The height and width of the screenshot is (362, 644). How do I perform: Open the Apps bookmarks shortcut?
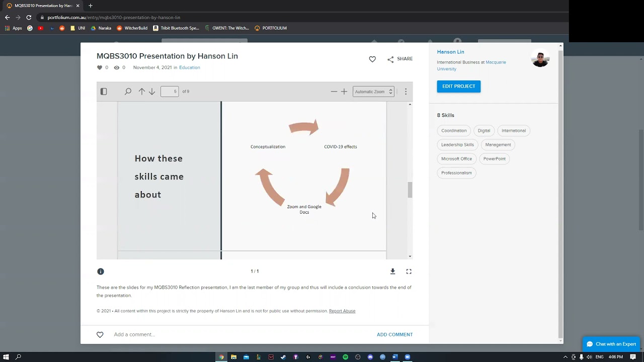[x=14, y=28]
